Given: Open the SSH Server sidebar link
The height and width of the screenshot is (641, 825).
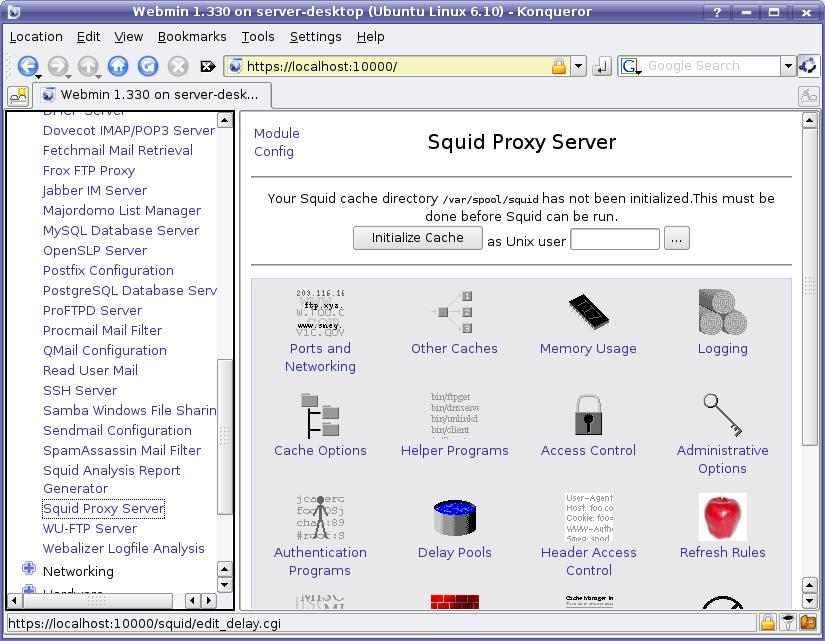Looking at the screenshot, I should [80, 390].
